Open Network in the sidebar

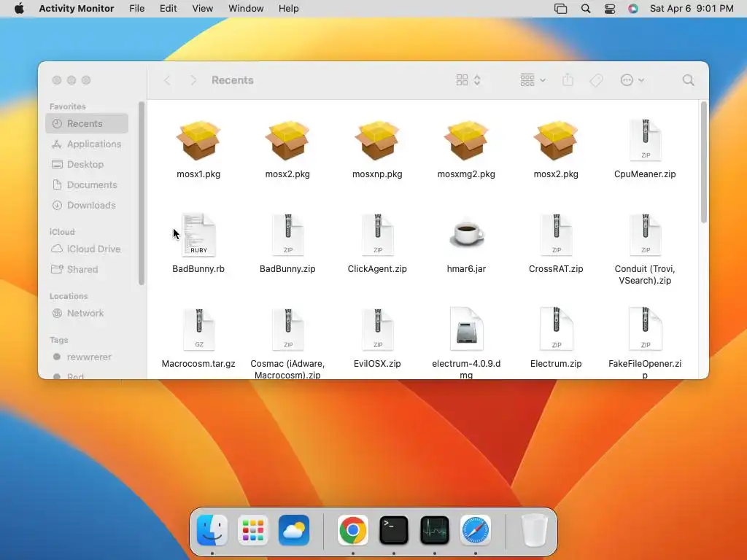[x=87, y=313]
